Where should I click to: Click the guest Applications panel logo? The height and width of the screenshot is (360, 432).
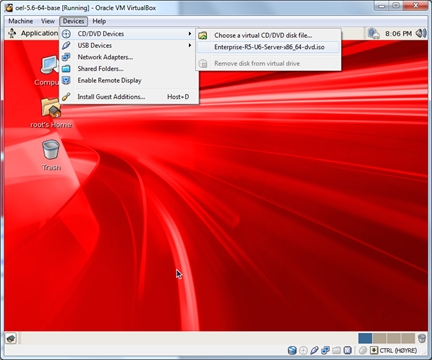point(12,33)
